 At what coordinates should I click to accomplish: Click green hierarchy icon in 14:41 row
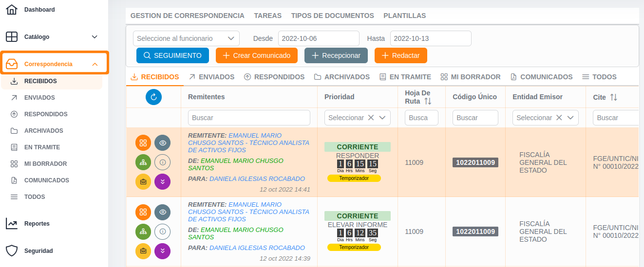[143, 162]
